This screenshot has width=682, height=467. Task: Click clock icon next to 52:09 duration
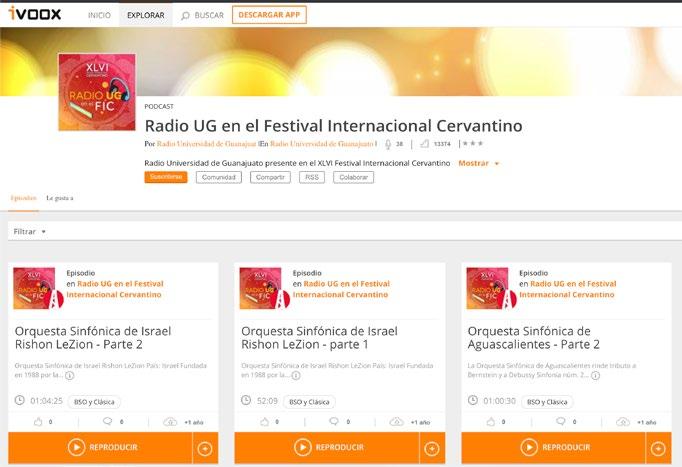[246, 400]
